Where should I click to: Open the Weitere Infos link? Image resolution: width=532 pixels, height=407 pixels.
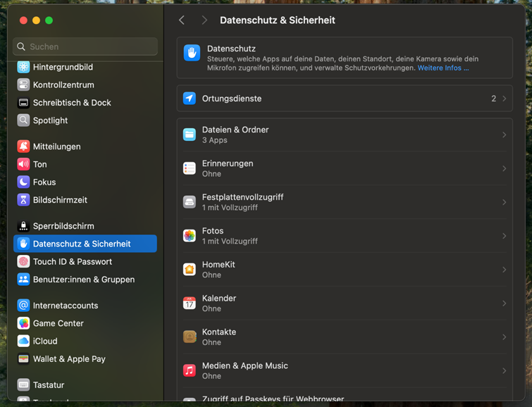point(443,68)
